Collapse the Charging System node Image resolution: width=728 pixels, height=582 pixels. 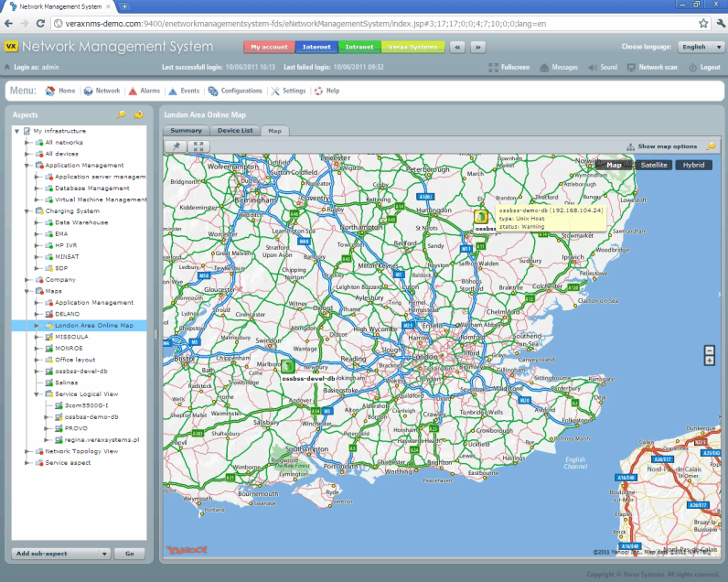click(x=27, y=210)
